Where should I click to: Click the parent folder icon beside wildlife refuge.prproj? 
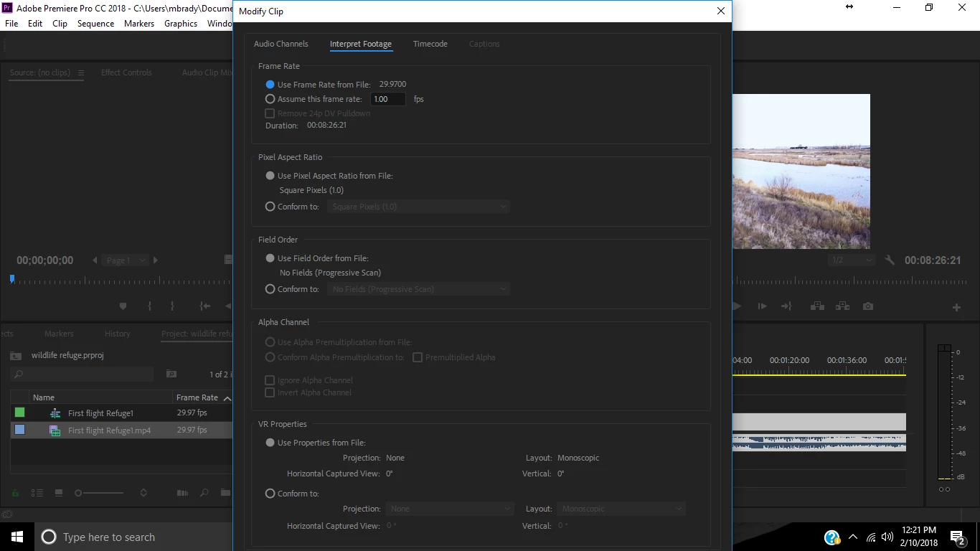[x=16, y=356]
